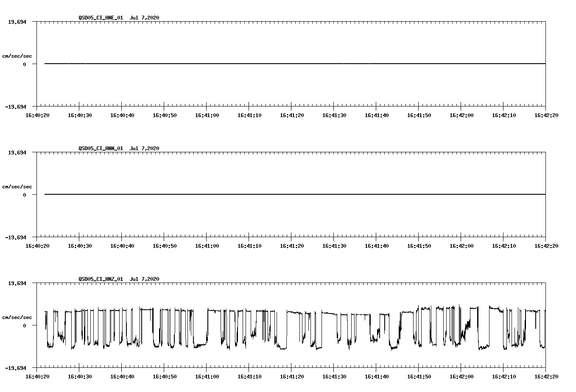Viewport: 576px width, 392px height.
Task: Click the 16:40:50 time label under HNE plot
Action: [165, 115]
